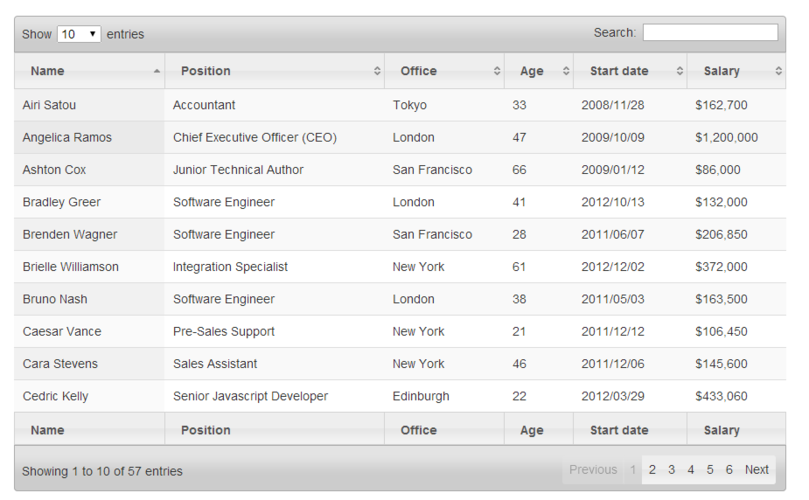Jump to pagination page 3
809x500 pixels.
672,470
